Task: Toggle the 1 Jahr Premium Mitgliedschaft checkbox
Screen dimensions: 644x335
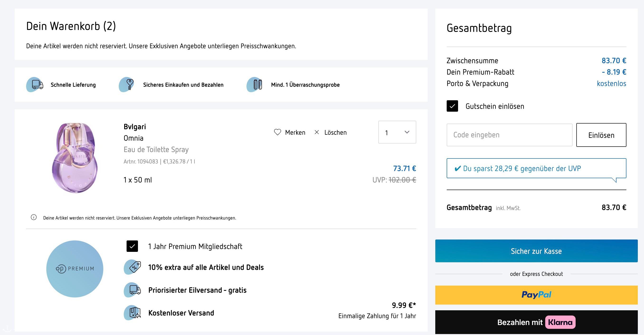Action: tap(132, 246)
